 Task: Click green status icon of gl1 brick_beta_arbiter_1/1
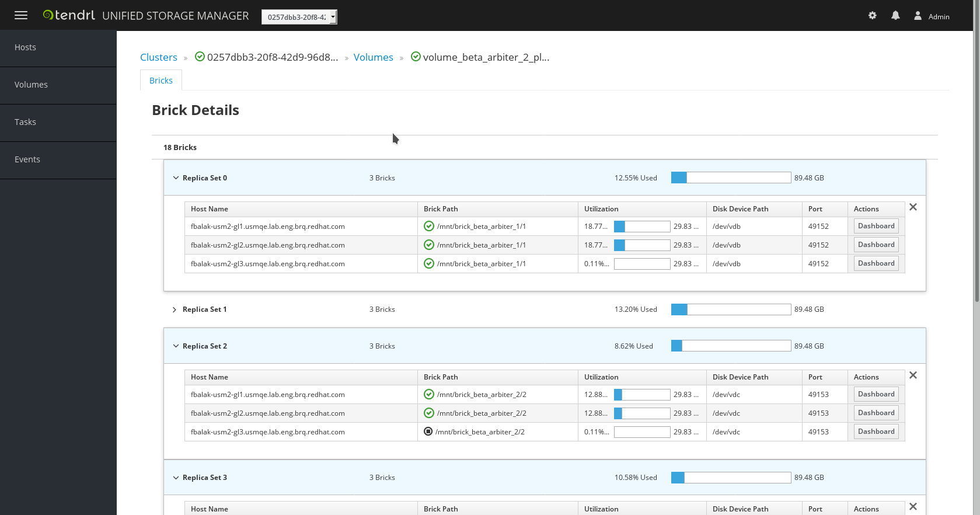pos(428,227)
